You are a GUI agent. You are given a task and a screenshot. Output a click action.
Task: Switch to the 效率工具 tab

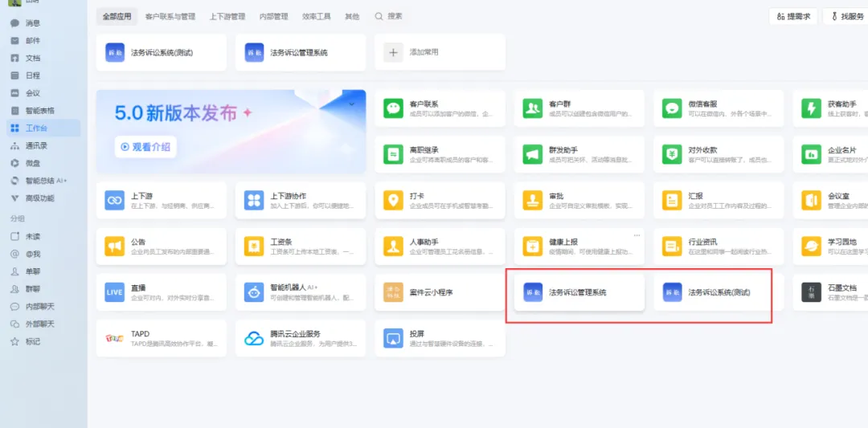[x=317, y=17]
